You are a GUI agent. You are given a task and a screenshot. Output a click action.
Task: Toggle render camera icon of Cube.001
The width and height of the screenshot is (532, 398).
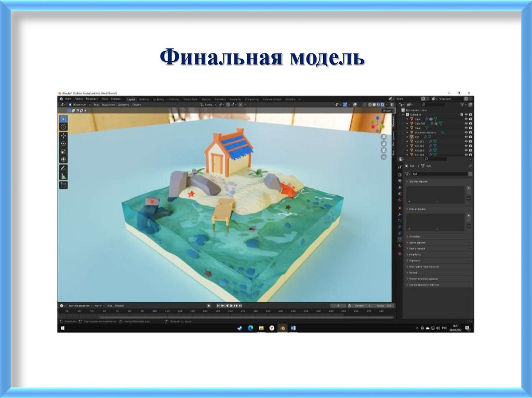pyautogui.click(x=471, y=123)
